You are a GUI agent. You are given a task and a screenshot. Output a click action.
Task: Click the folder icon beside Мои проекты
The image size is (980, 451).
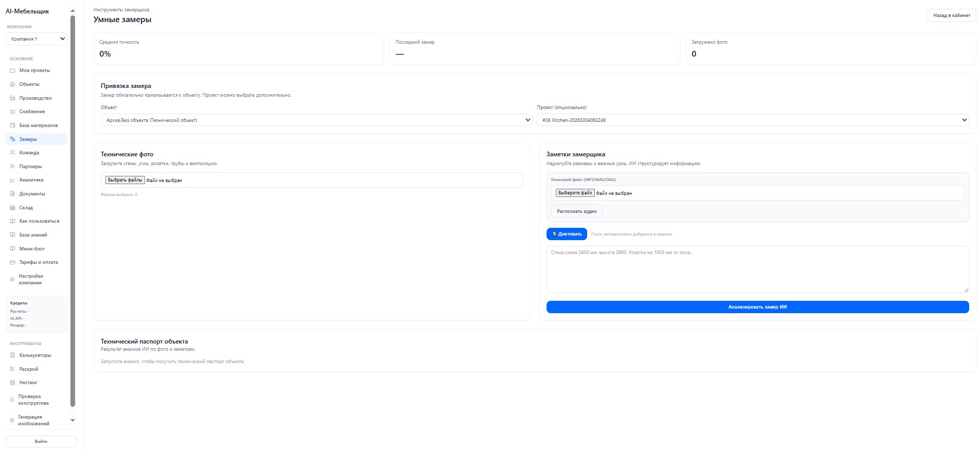point(12,70)
